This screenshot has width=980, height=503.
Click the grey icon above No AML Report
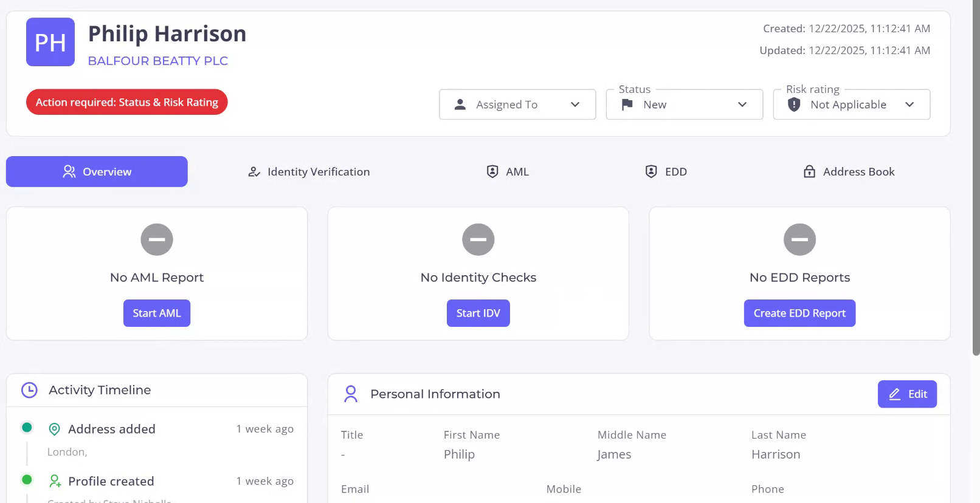point(157,239)
